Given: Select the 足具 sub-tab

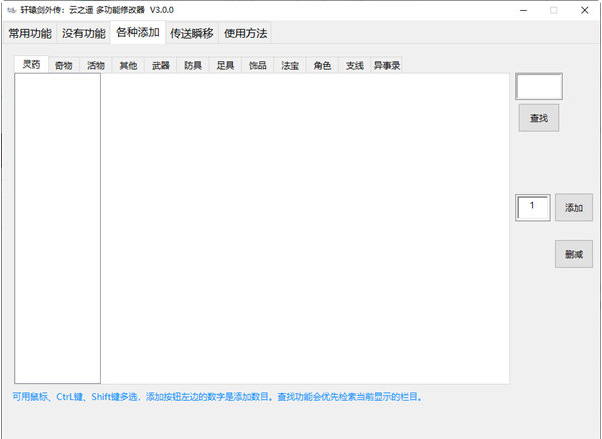Looking at the screenshot, I should [x=225, y=65].
